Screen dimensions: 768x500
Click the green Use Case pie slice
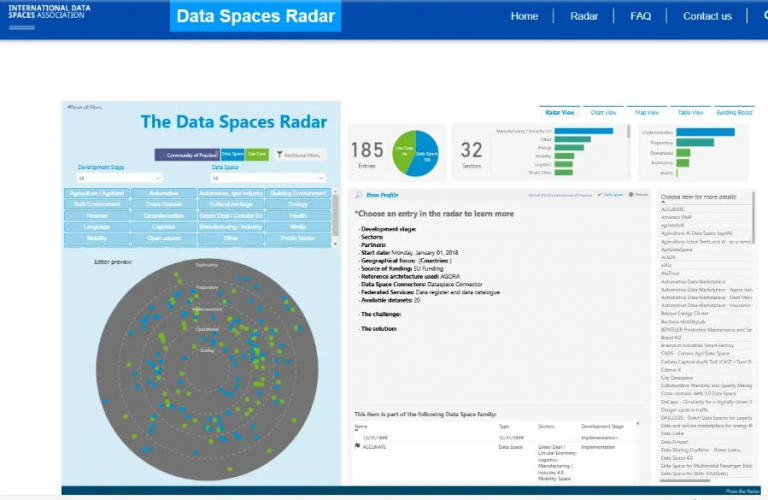click(404, 152)
